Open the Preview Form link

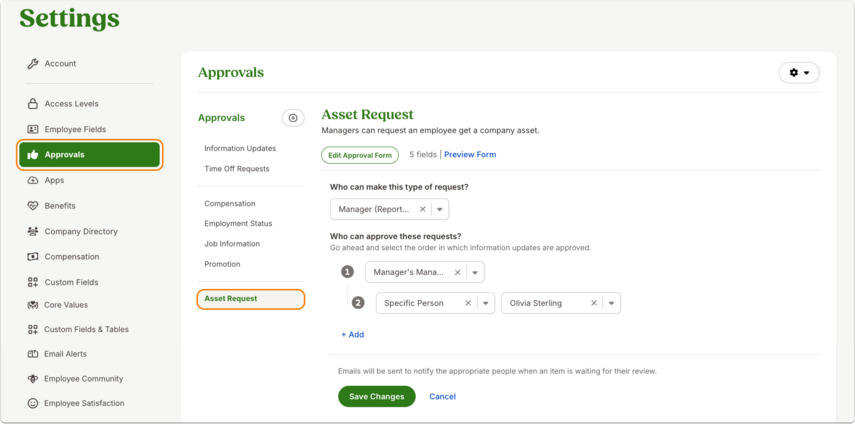point(470,155)
